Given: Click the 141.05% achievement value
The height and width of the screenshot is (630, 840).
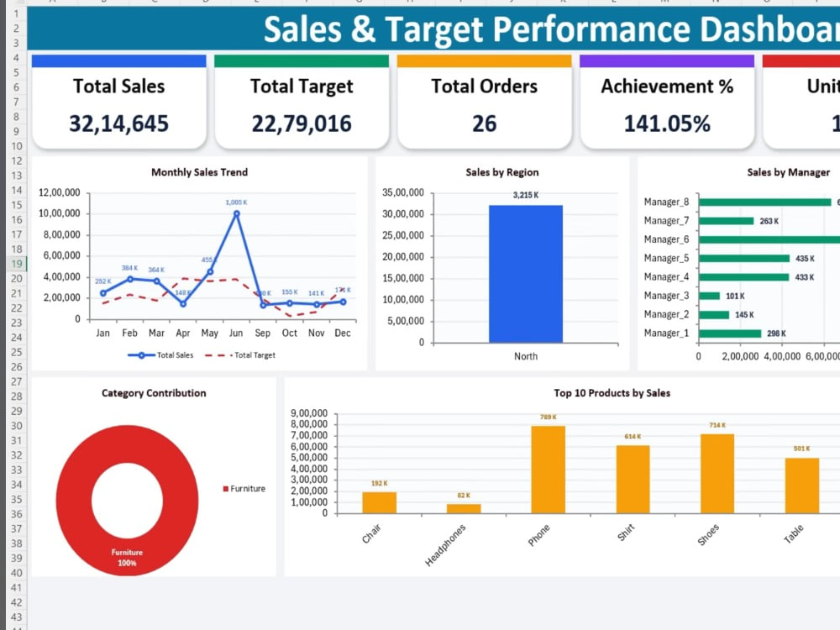Looking at the screenshot, I should coord(667,123).
